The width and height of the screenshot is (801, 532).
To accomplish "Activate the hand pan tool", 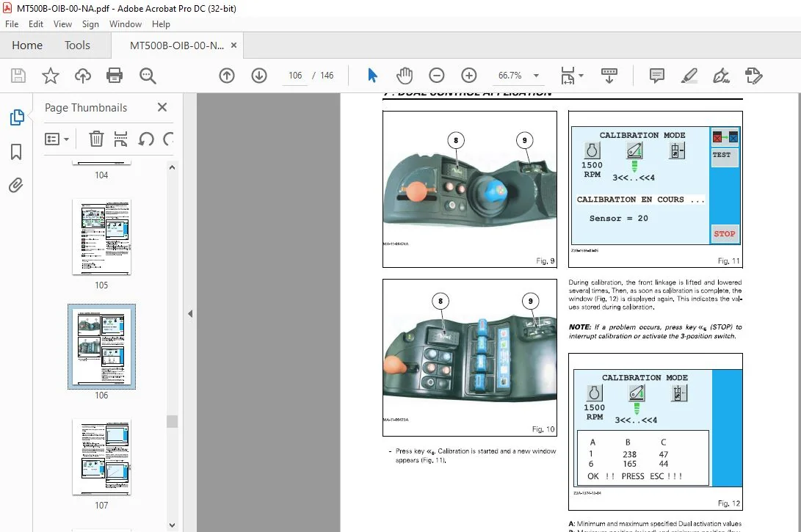I will [x=404, y=76].
